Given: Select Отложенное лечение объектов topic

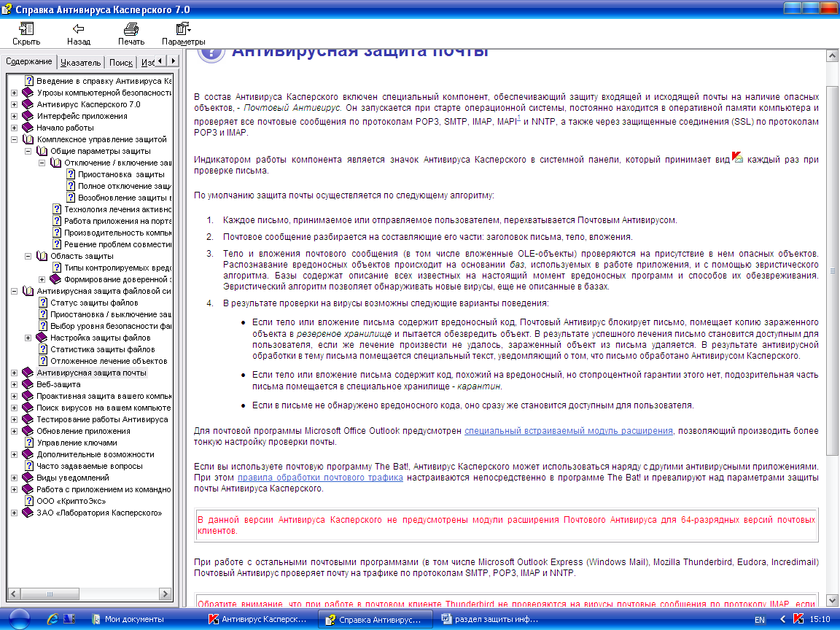Looking at the screenshot, I should tap(109, 361).
